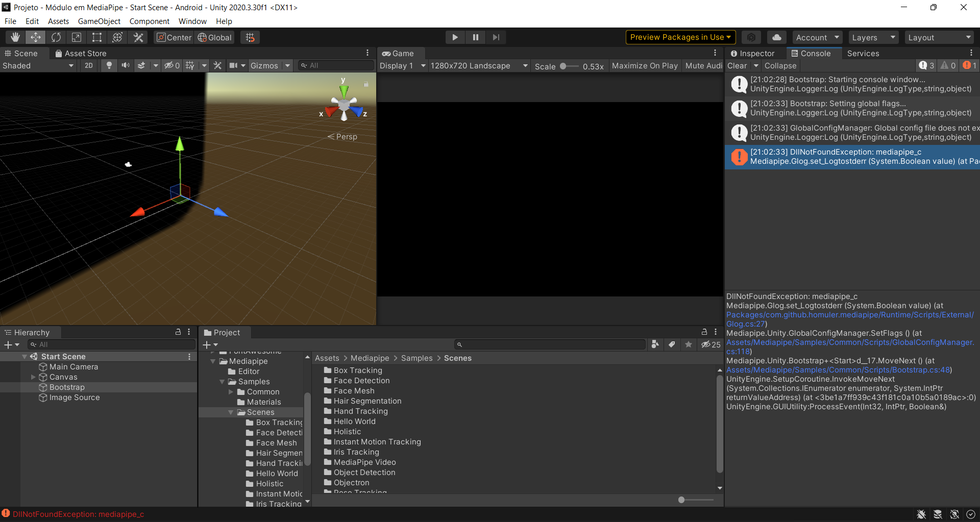The height and width of the screenshot is (522, 980).
Task: Switch to the Inspector tab
Action: tap(753, 54)
